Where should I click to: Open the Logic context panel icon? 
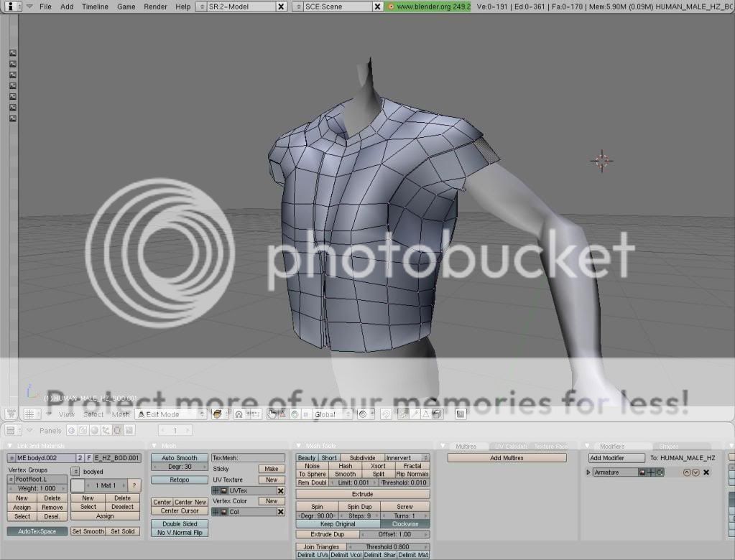tap(71, 430)
